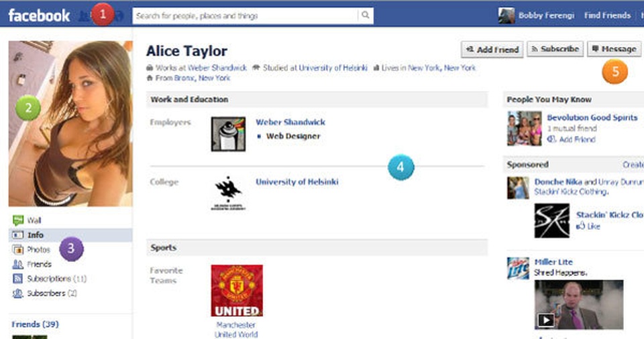Click the Photos icon in sidebar
Image resolution: width=644 pixels, height=339 pixels.
17,249
